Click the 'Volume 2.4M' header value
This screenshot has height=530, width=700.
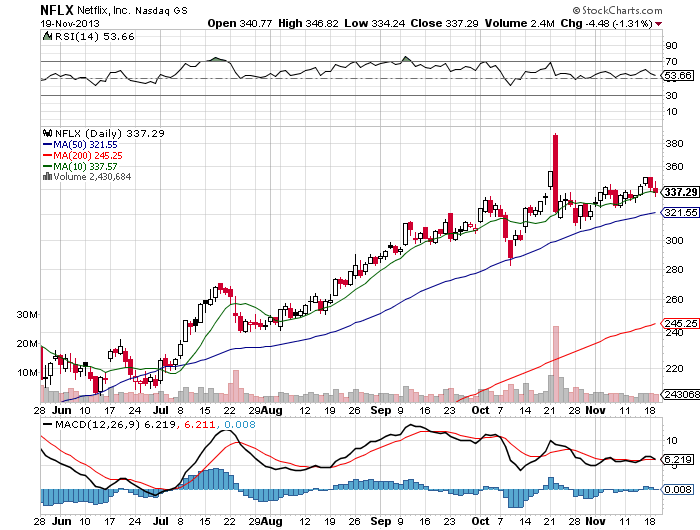point(520,23)
